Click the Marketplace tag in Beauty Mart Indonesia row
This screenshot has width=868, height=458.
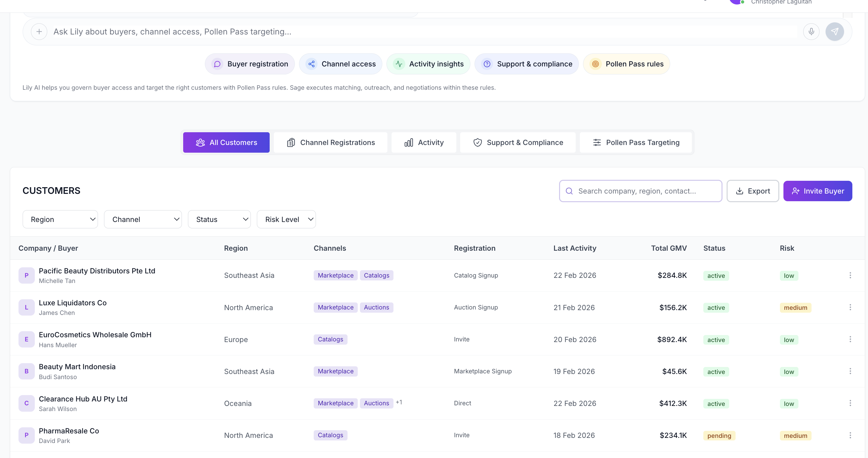click(x=336, y=371)
